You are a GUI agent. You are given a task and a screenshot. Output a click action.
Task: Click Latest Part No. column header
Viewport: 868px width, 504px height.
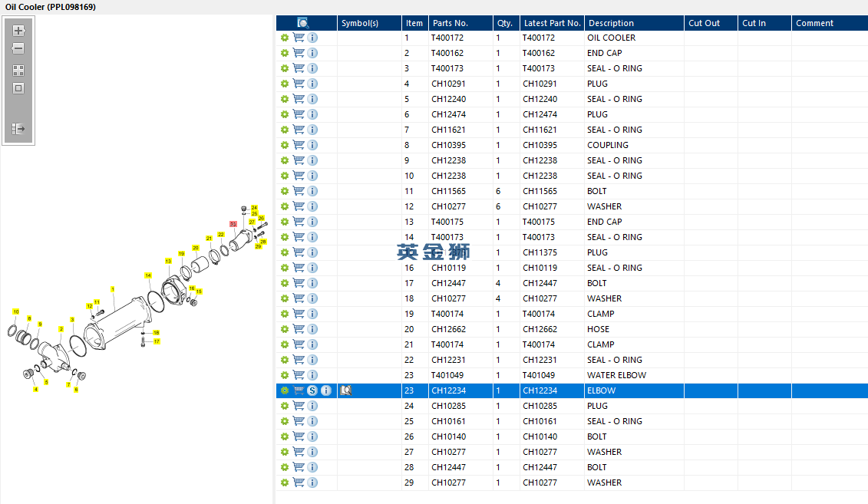[552, 23]
